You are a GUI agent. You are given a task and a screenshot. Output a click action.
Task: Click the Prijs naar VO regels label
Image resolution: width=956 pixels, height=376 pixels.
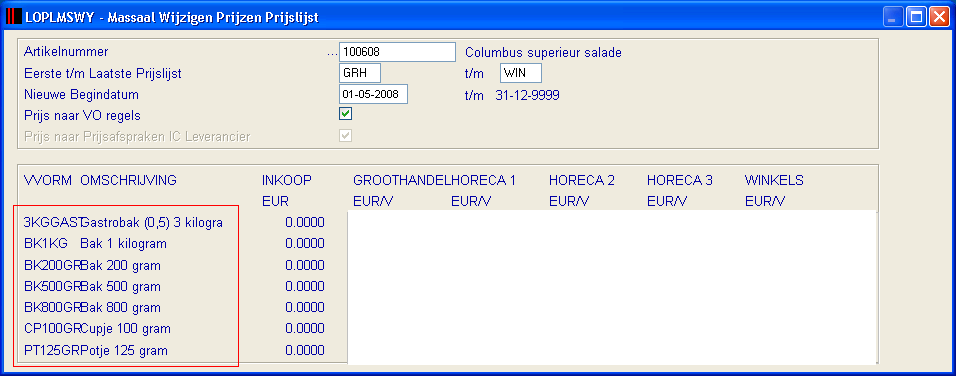pyautogui.click(x=83, y=115)
